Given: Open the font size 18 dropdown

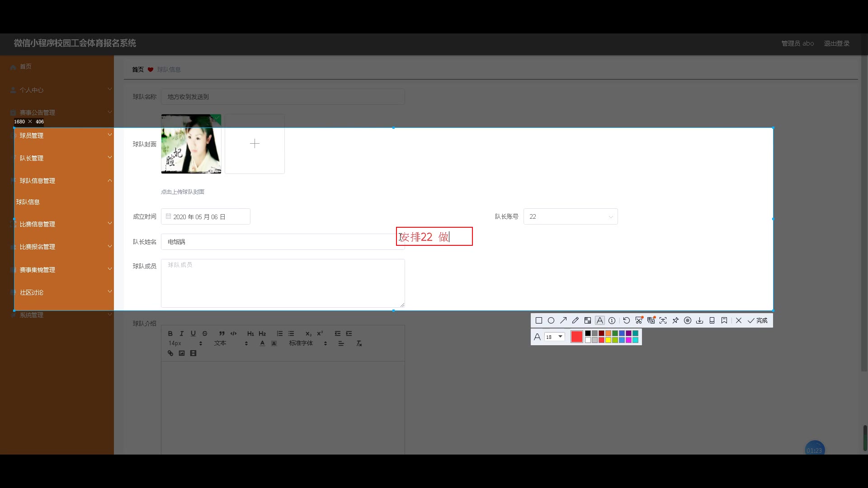Looking at the screenshot, I should pyautogui.click(x=555, y=337).
